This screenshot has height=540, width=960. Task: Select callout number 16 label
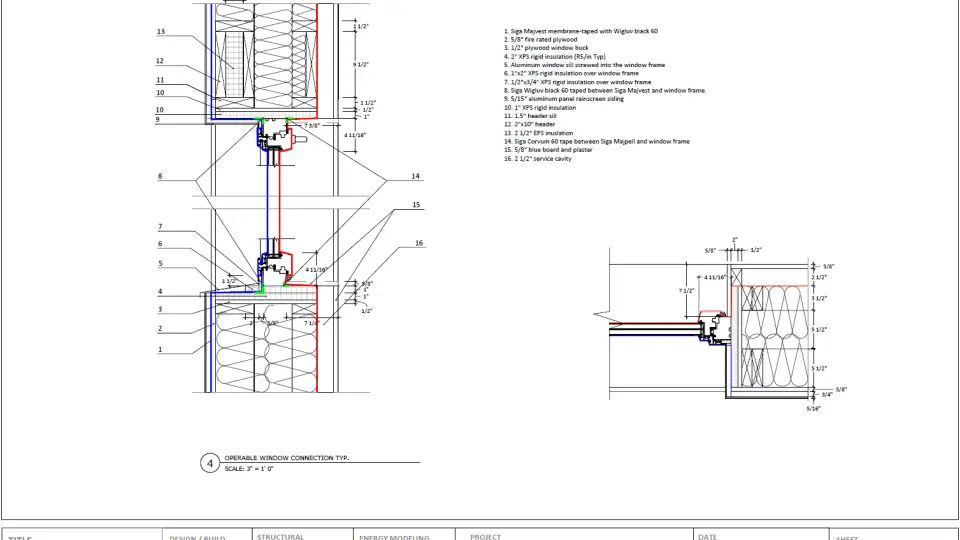419,243
